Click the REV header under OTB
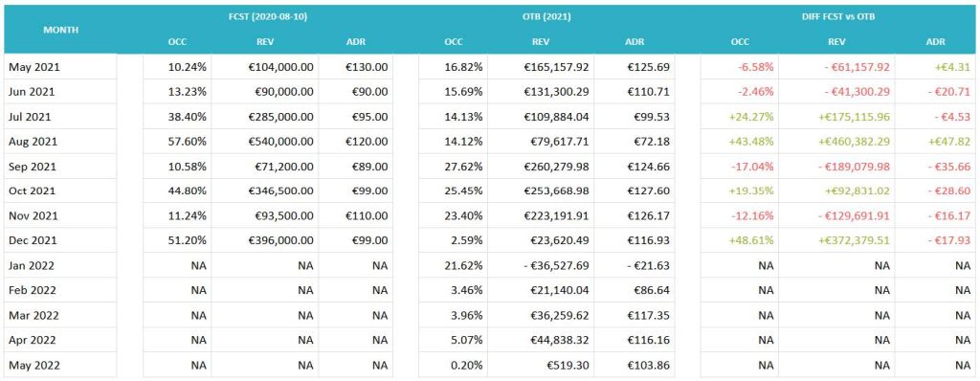This screenshot has height=381, width=980. coord(541,42)
